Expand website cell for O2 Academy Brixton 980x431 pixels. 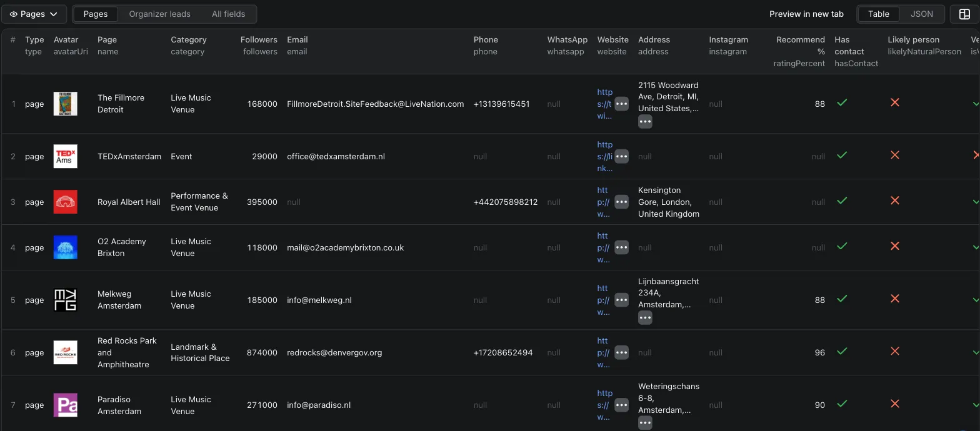(621, 247)
